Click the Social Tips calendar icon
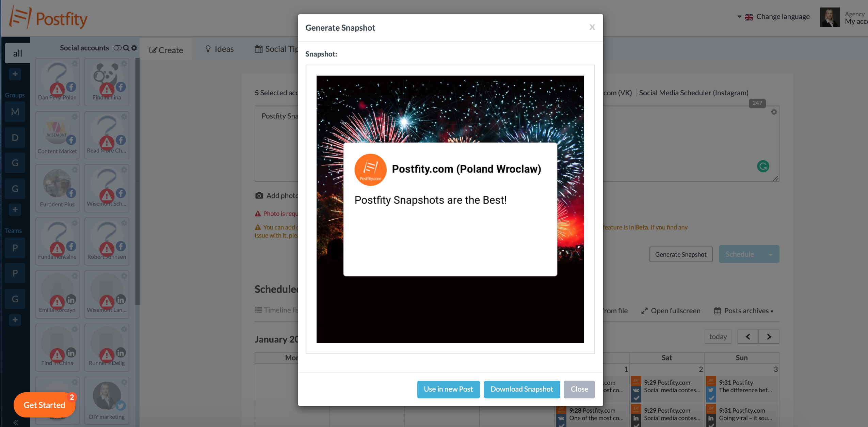Screen dimensions: 868x427 (257, 49)
